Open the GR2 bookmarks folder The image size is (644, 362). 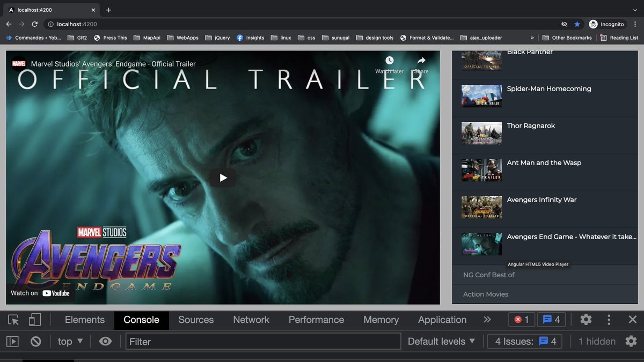(76, 38)
